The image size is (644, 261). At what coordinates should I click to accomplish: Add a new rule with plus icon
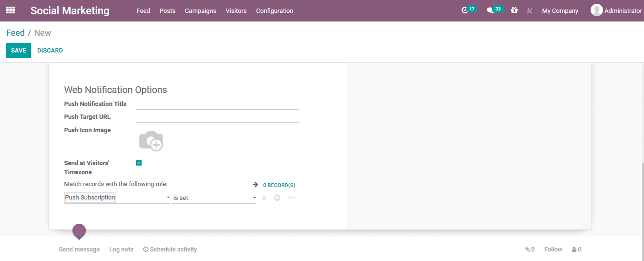click(277, 198)
